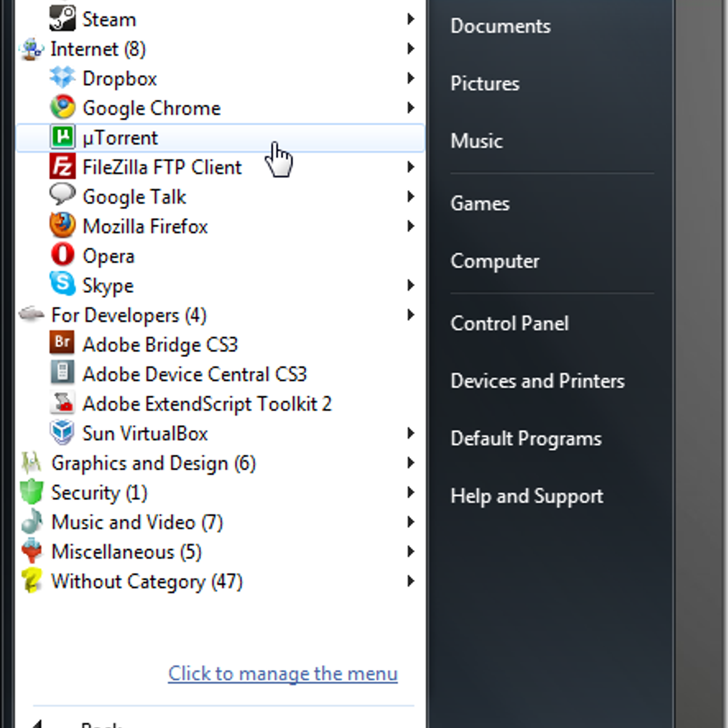The width and height of the screenshot is (728, 728).
Task: Select the Adobe Device Central CS3 entry
Action: click(x=220, y=374)
